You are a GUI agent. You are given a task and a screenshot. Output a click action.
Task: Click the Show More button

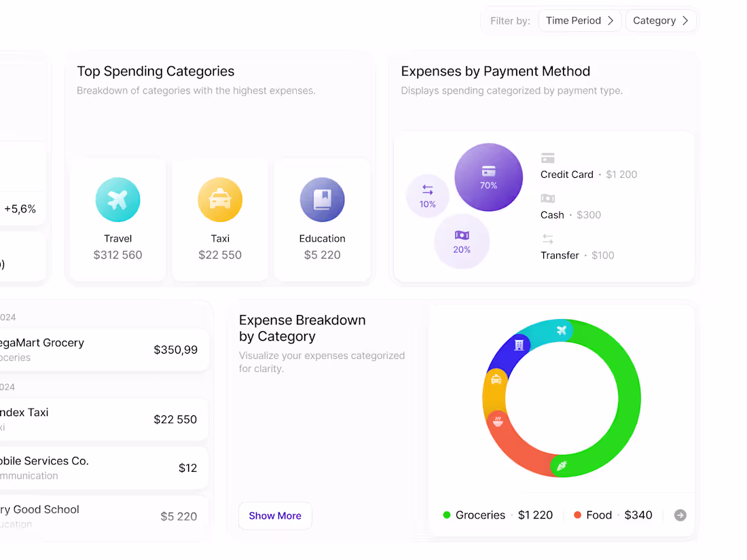pyautogui.click(x=275, y=516)
